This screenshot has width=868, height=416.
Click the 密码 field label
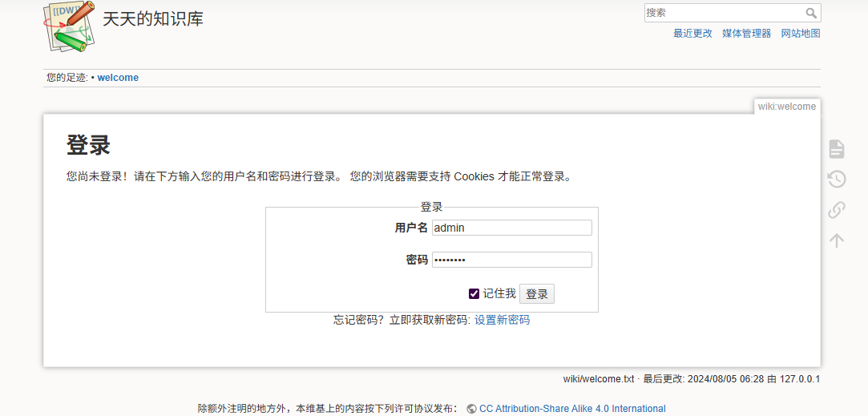click(417, 260)
